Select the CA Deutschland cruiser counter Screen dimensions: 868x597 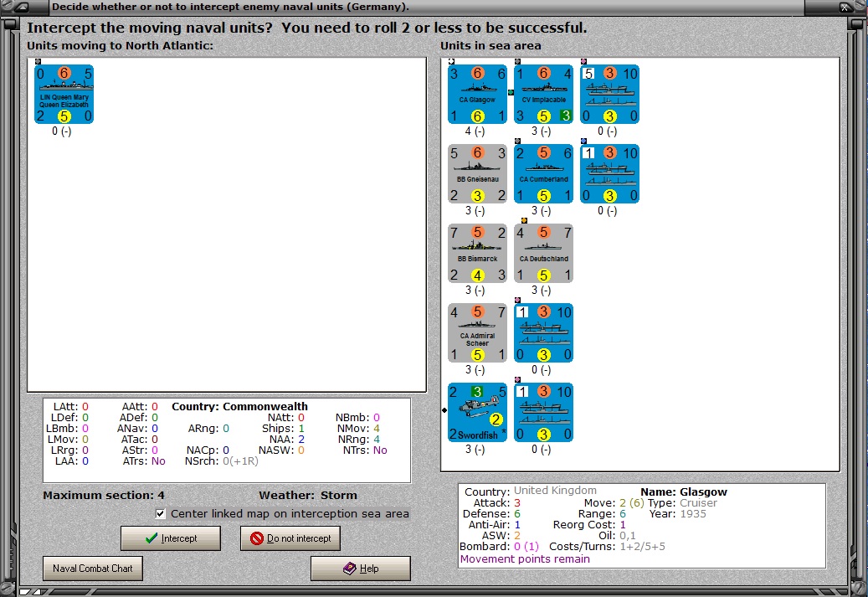[x=543, y=254]
